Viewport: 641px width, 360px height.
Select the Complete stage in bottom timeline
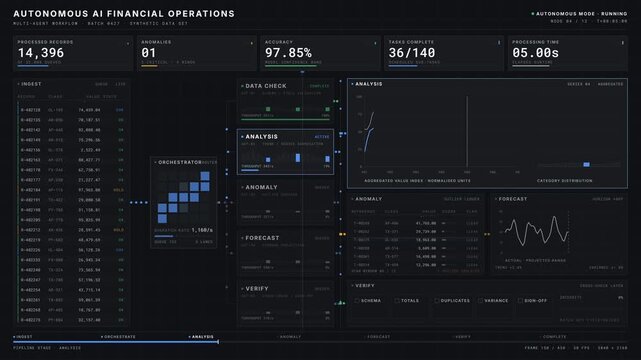[x=554, y=337]
